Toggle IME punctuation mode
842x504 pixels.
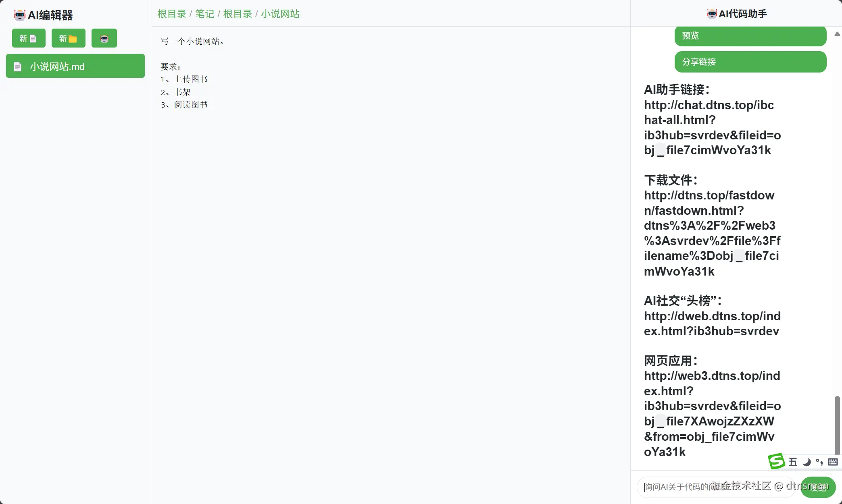click(819, 462)
